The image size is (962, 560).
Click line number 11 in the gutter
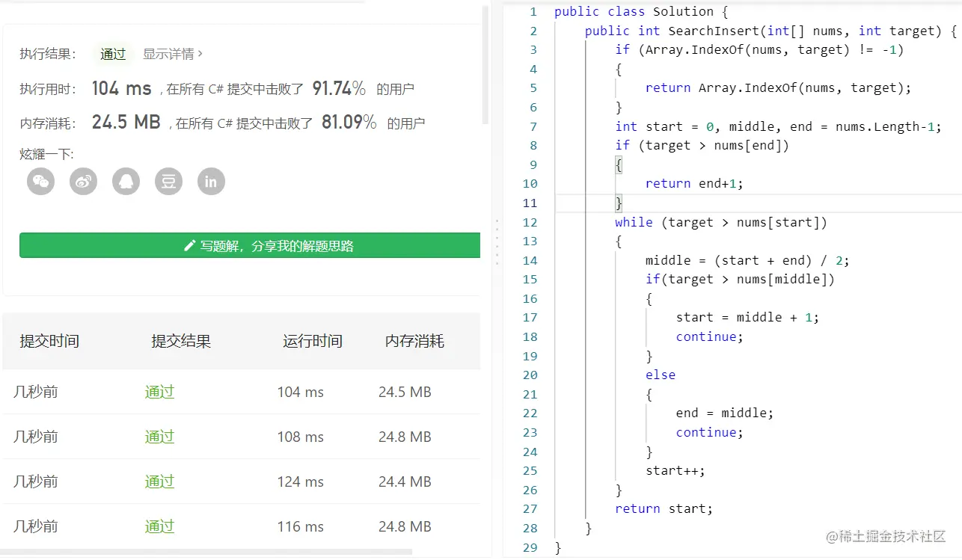[530, 203]
